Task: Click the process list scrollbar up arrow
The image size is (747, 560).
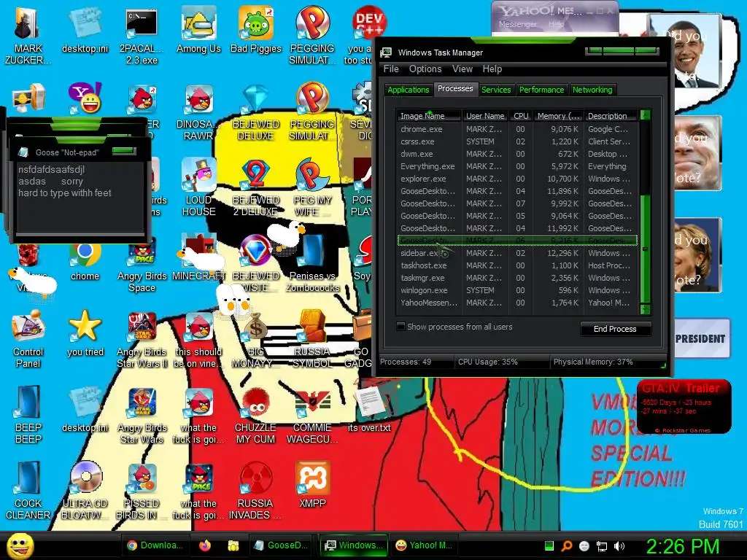Action: [646, 114]
